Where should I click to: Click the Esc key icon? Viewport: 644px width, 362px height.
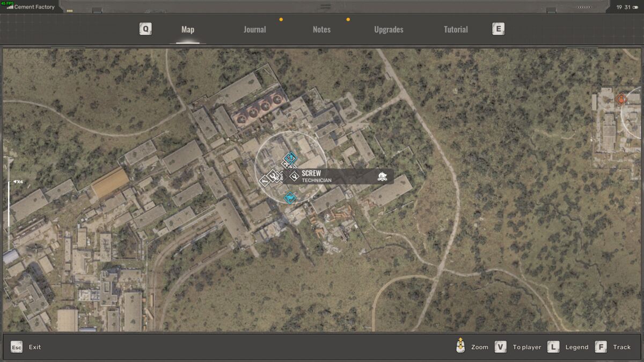point(17,347)
